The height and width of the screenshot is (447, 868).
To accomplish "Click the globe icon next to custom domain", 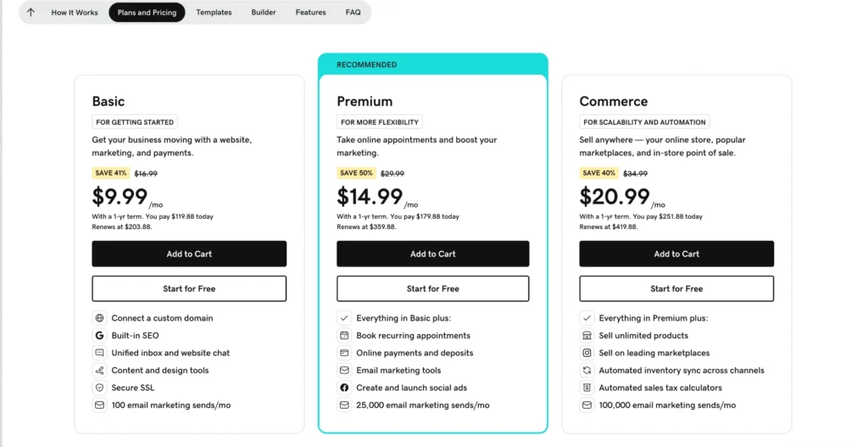I will click(x=100, y=318).
